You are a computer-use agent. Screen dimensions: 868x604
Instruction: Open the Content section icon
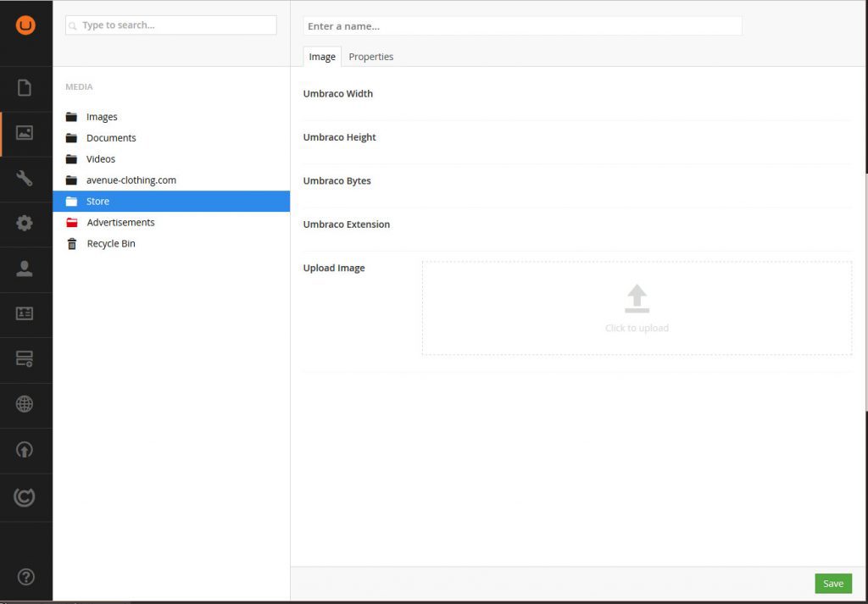click(26, 88)
